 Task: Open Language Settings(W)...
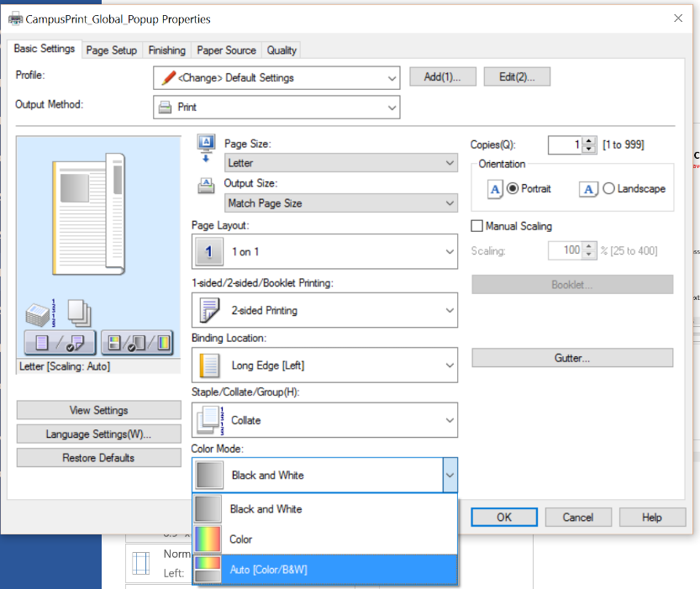98,434
